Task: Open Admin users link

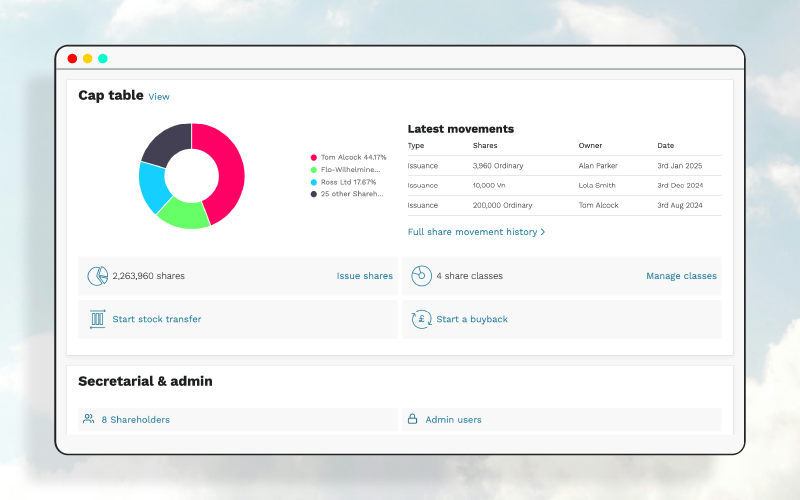Action: pyautogui.click(x=453, y=420)
